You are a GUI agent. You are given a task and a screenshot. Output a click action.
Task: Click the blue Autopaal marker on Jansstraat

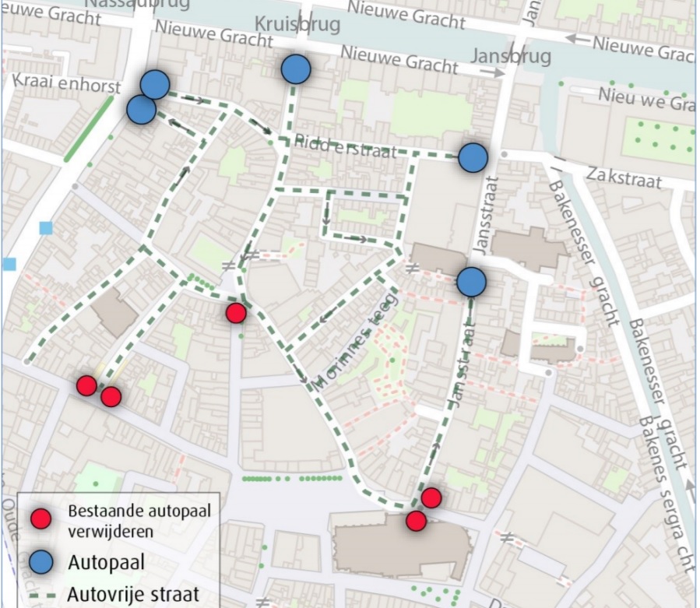pyautogui.click(x=471, y=282)
